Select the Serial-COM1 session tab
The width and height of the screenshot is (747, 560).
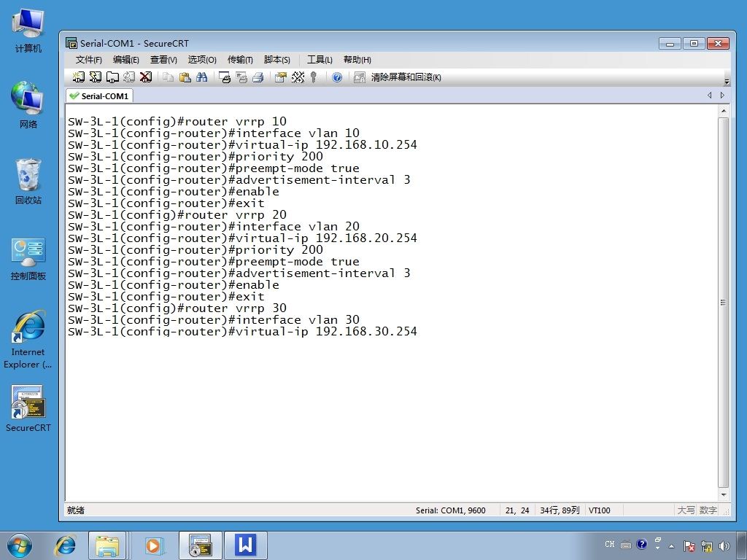click(99, 96)
